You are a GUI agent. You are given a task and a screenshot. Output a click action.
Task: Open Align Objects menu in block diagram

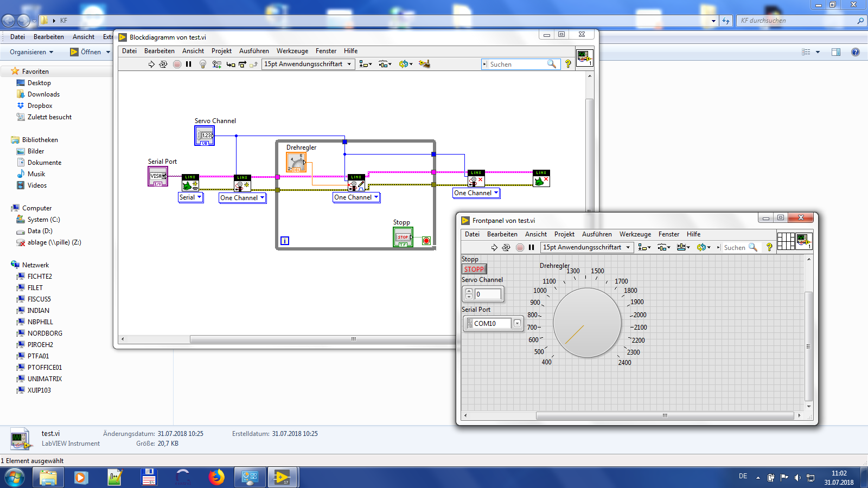tap(366, 64)
